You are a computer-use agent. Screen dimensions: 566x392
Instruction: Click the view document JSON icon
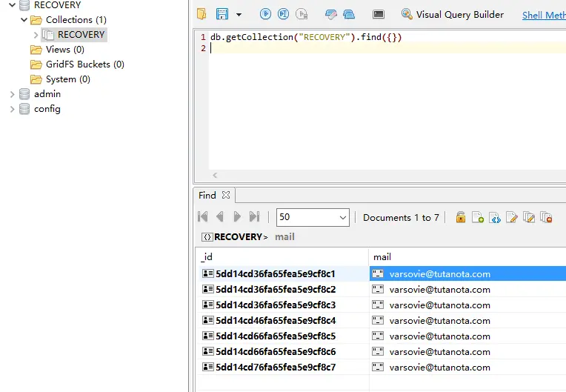495,217
